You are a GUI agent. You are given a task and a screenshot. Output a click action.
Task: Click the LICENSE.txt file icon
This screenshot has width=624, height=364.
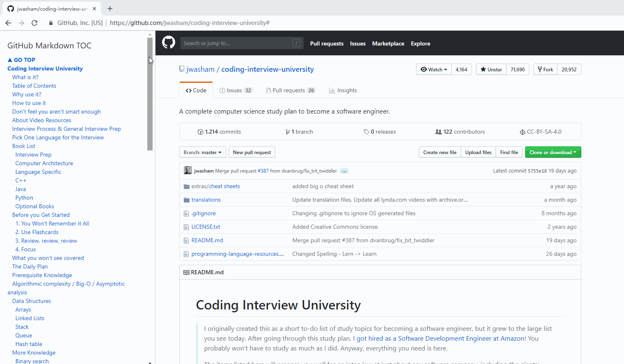tap(187, 227)
